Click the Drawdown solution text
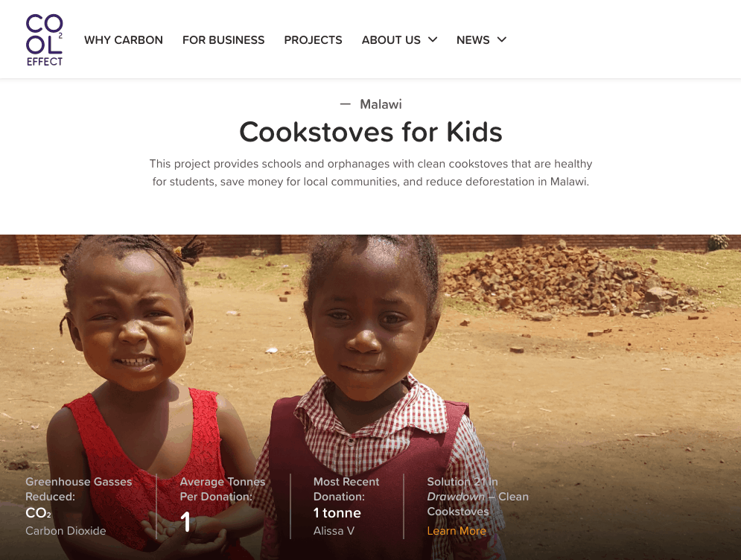741x560 pixels. point(478,497)
